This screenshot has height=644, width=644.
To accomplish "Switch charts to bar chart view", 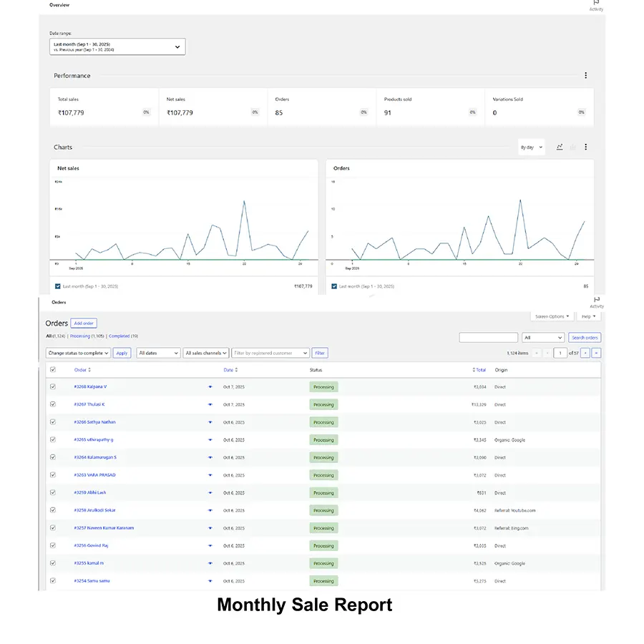I will (x=572, y=147).
